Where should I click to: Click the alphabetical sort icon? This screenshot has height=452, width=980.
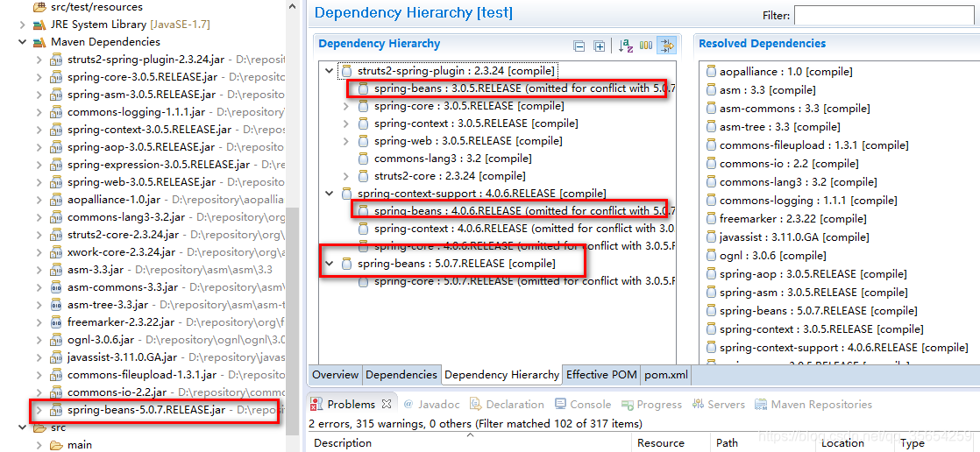click(626, 46)
